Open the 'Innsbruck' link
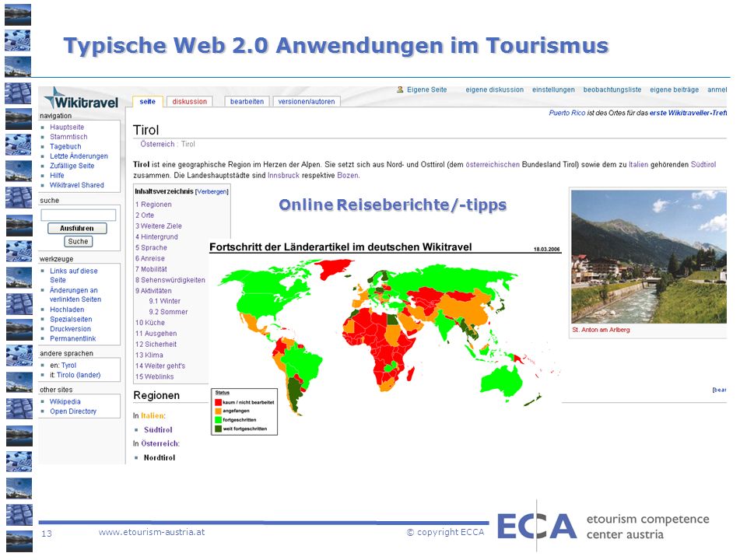Viewport: 747px width, 560px height. [283, 175]
